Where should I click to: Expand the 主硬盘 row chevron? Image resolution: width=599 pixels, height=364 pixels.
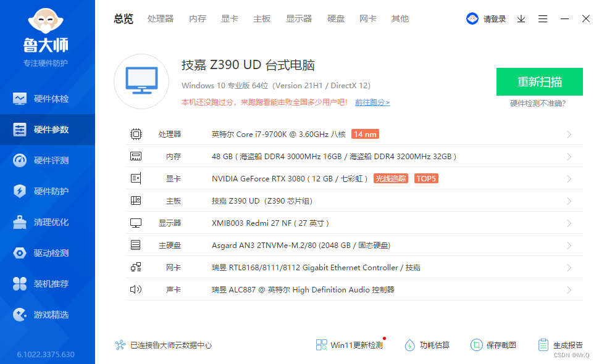(x=569, y=246)
